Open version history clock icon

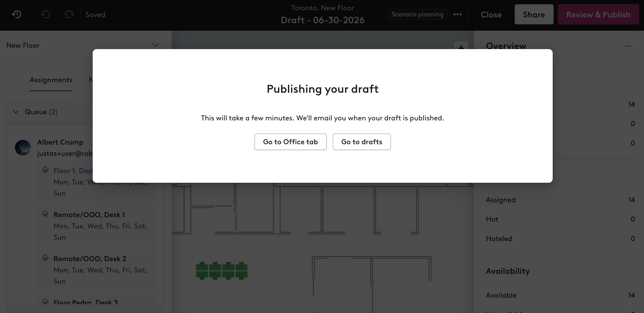(16, 14)
